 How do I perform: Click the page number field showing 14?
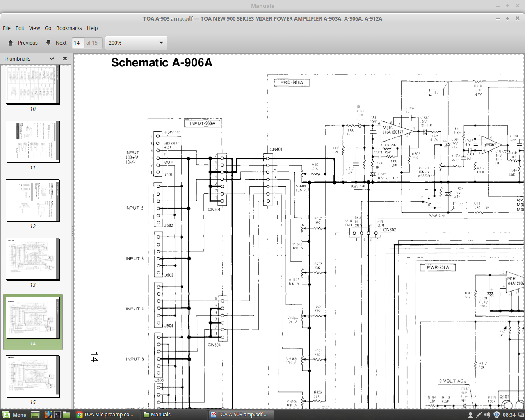(78, 43)
